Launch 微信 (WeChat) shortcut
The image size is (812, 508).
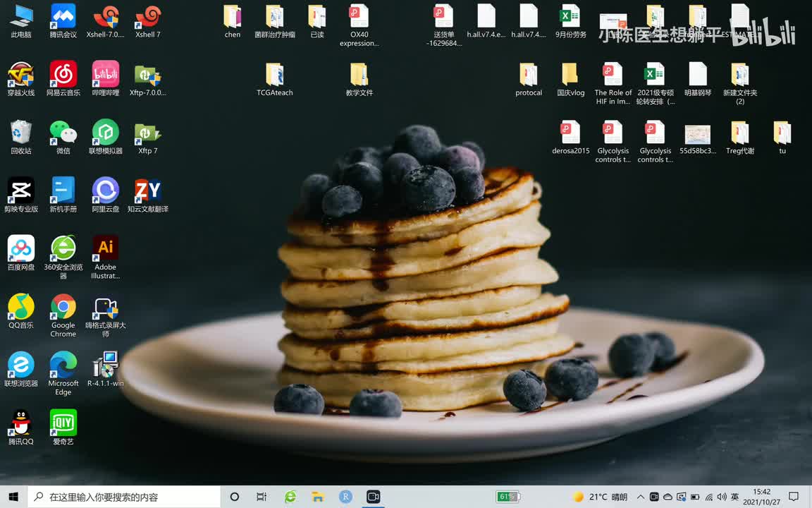63,138
